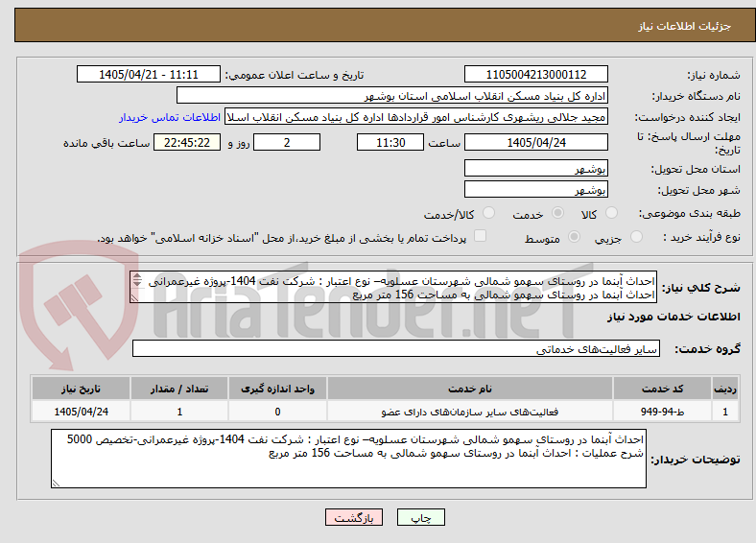Screen dimensions: 756x543
Task: Click the نام دستگاه خریدار field
Action: click(x=392, y=96)
